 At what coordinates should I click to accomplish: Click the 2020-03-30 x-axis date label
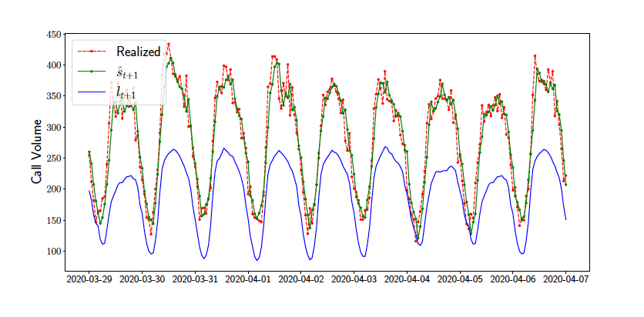click(143, 277)
